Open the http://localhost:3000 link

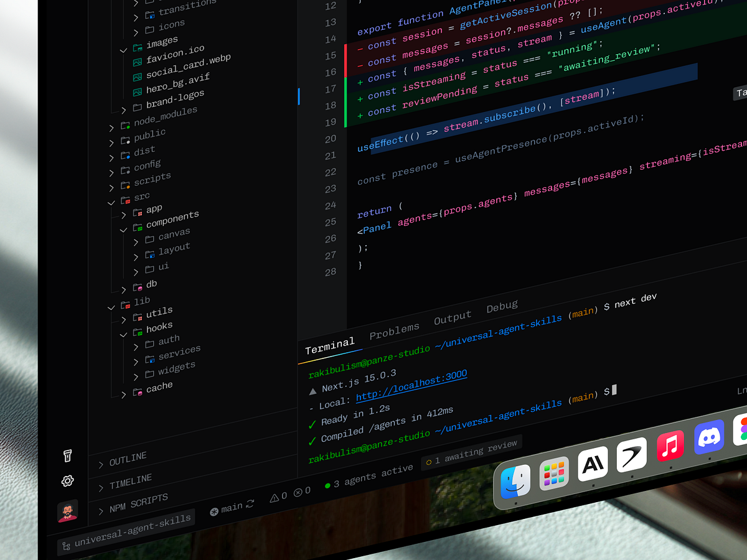[x=411, y=386]
